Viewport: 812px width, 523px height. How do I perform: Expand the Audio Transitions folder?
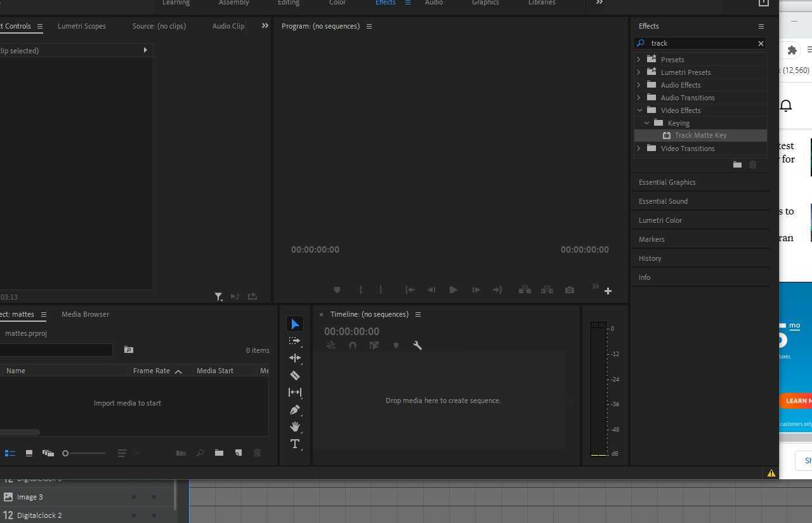639,98
